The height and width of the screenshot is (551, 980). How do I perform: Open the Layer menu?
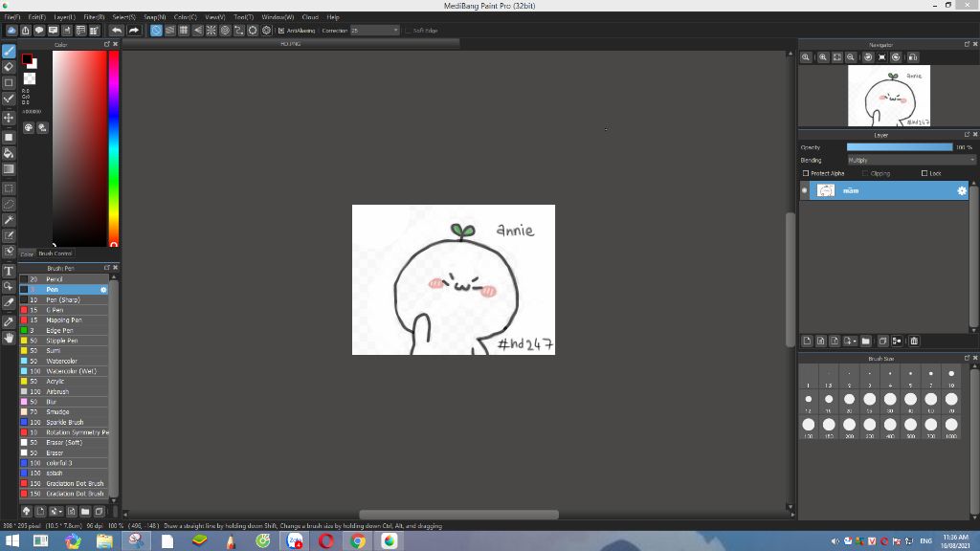(64, 17)
